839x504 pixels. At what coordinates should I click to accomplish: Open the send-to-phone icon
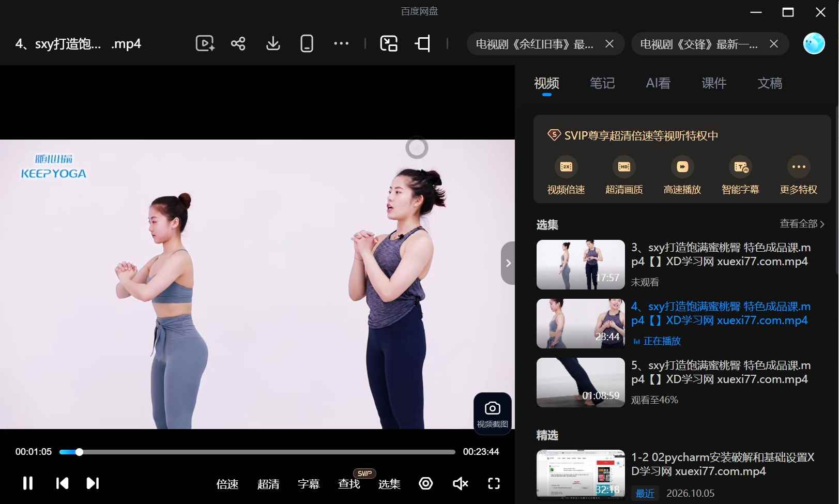(x=307, y=44)
